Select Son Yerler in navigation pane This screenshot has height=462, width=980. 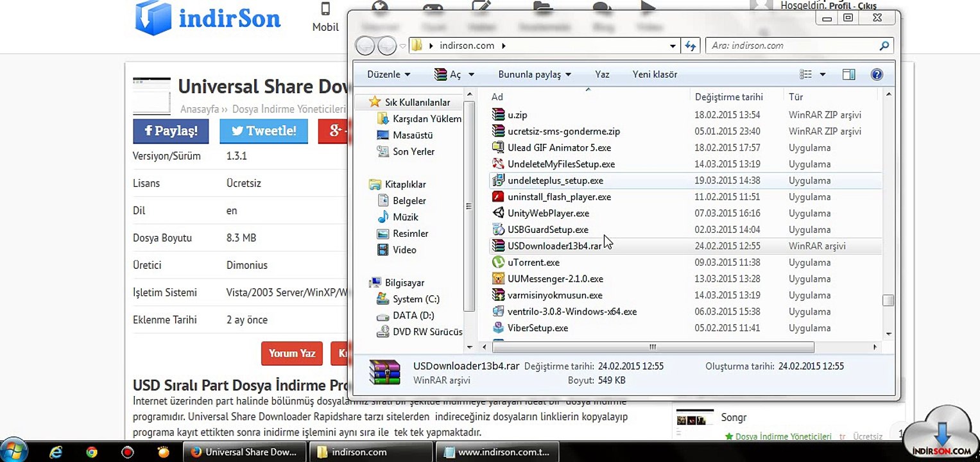point(406,151)
